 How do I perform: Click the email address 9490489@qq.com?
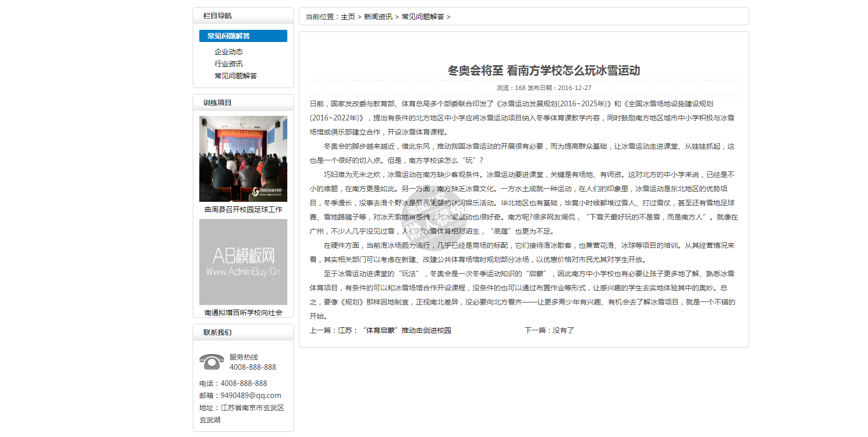point(250,396)
